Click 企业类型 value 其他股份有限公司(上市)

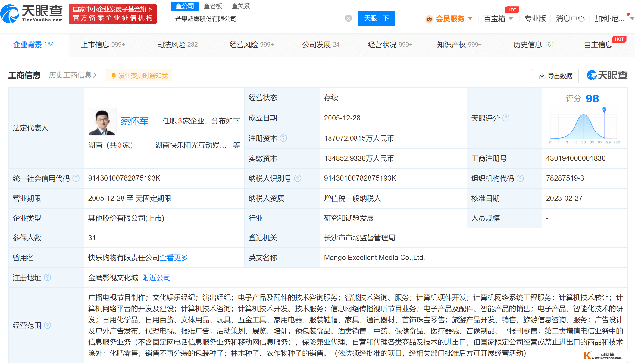(x=126, y=218)
